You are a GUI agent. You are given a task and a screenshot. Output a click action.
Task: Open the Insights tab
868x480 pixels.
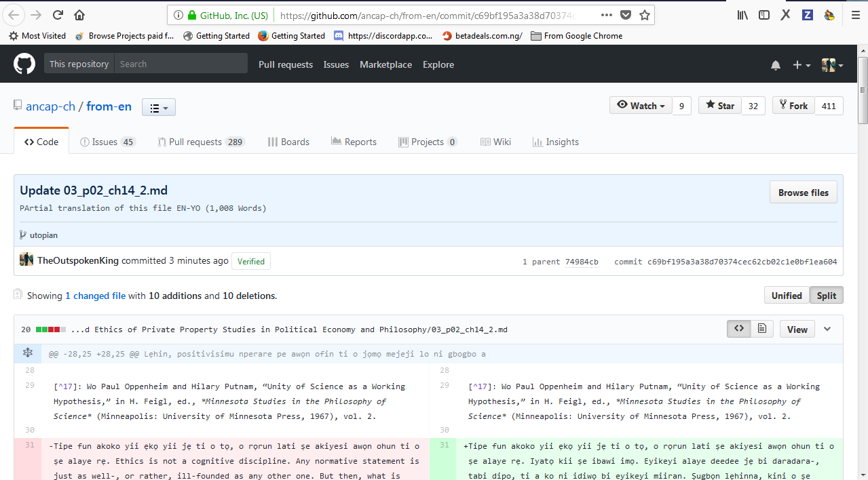point(556,142)
